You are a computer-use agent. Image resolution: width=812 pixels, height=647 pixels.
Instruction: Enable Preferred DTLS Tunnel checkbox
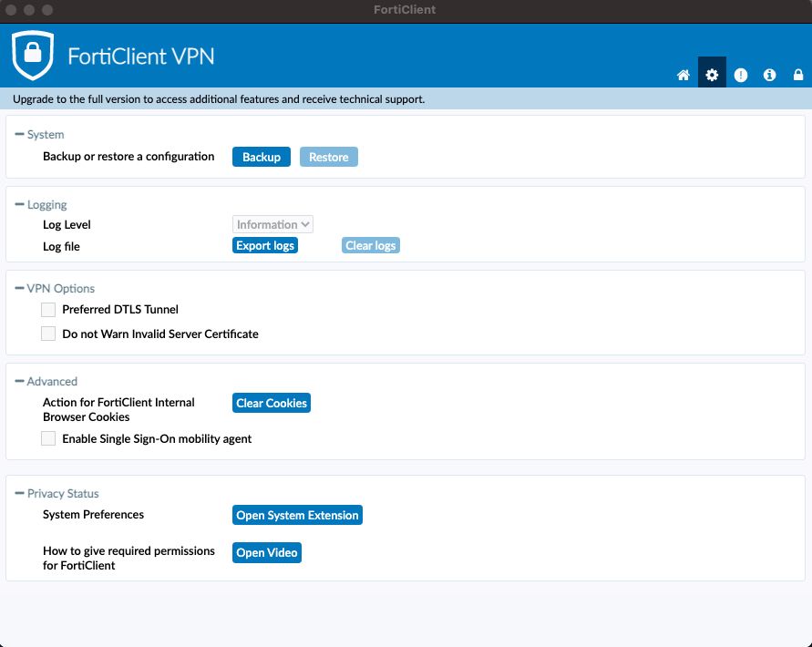48,310
